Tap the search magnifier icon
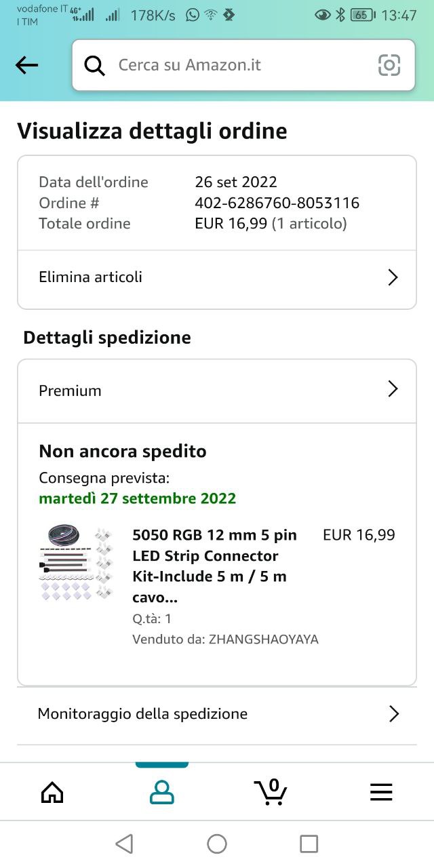Screen dimensions: 434x868 [x=95, y=65]
